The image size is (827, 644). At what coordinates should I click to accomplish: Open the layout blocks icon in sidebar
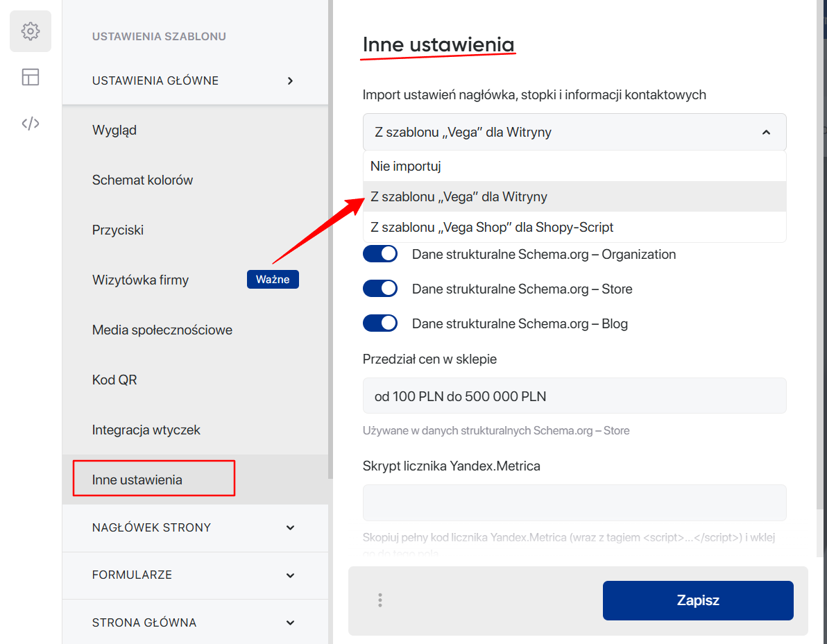click(x=31, y=77)
